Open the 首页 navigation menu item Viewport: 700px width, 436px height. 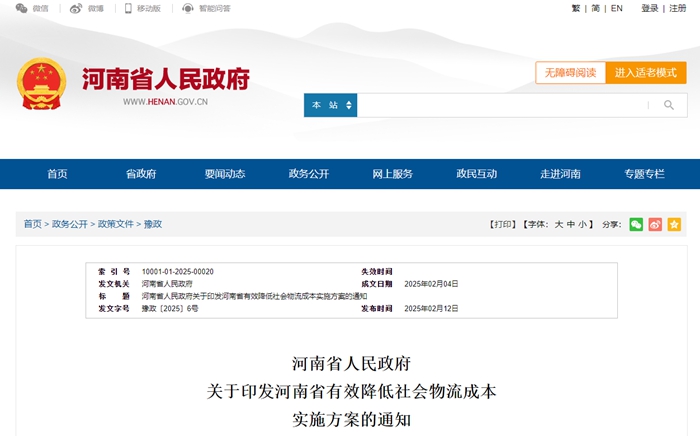(x=57, y=174)
